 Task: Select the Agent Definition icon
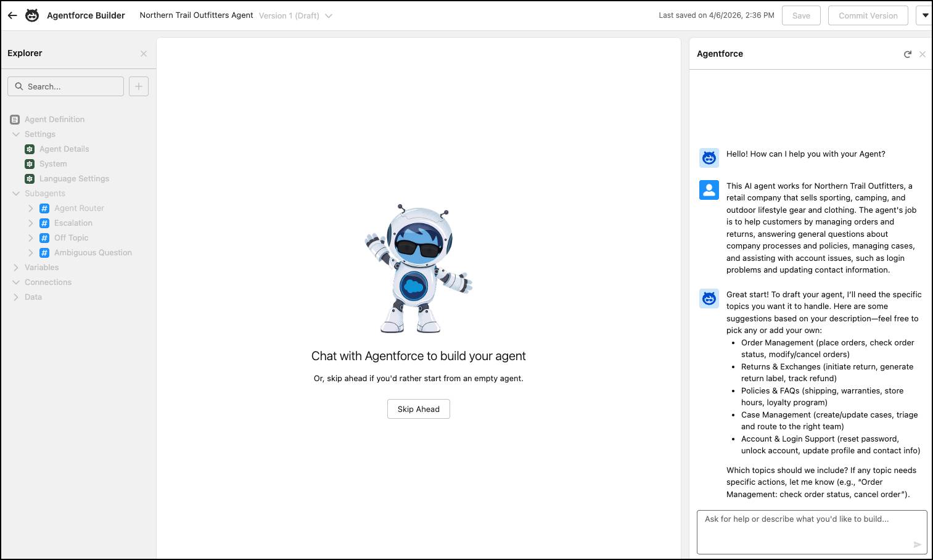(x=15, y=120)
